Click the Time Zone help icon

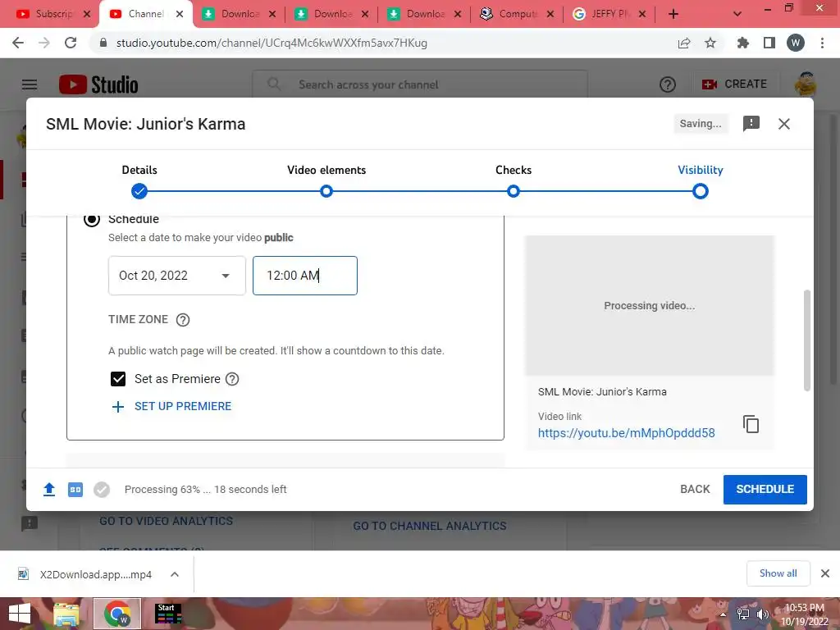pos(183,320)
